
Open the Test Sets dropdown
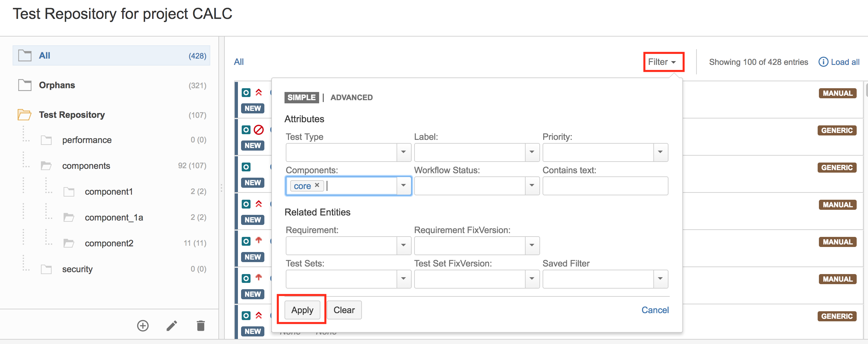(403, 278)
